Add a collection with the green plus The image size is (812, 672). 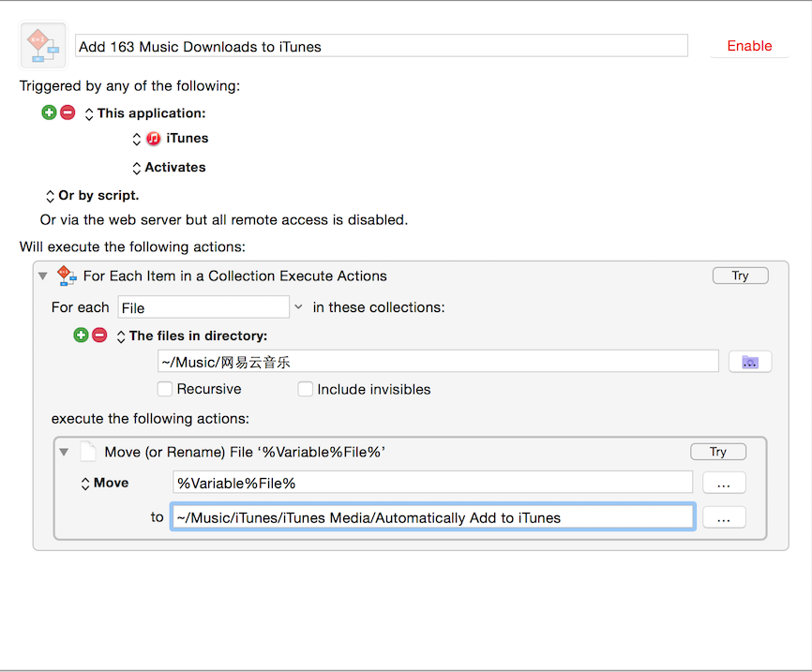tap(81, 335)
